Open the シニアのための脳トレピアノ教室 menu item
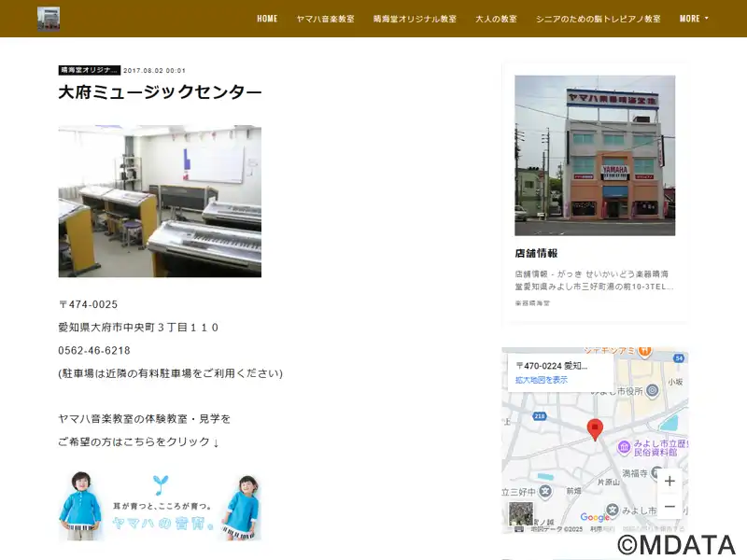Screen dimensions: 747x560 coord(599,19)
